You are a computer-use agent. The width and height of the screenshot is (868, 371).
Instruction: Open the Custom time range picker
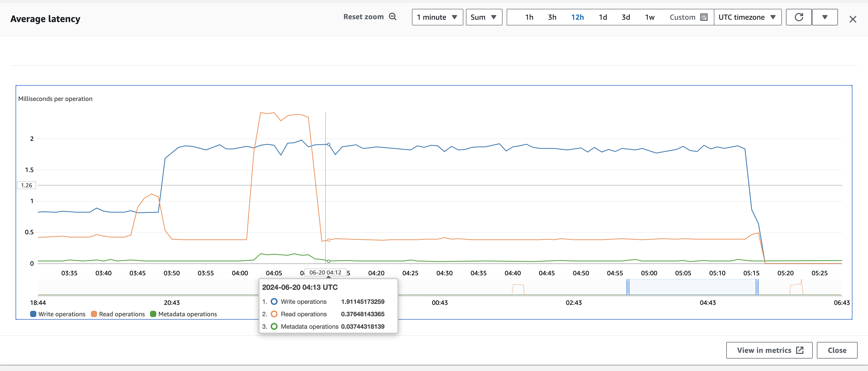[x=688, y=17]
